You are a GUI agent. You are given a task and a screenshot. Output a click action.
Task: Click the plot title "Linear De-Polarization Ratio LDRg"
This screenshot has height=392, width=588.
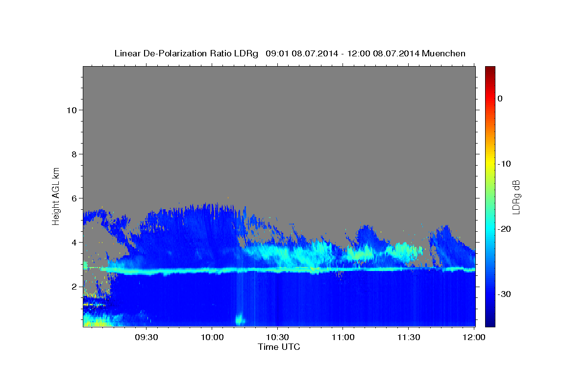(186, 53)
